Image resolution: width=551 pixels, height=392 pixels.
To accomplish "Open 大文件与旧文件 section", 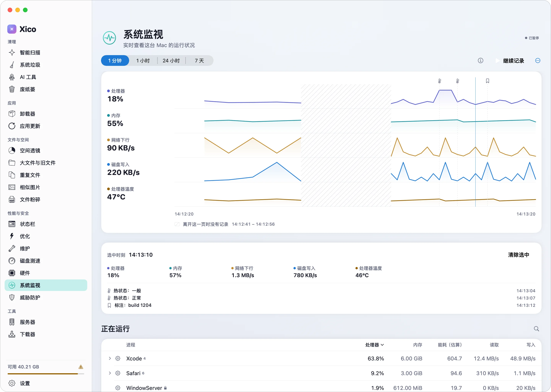I will [46, 163].
